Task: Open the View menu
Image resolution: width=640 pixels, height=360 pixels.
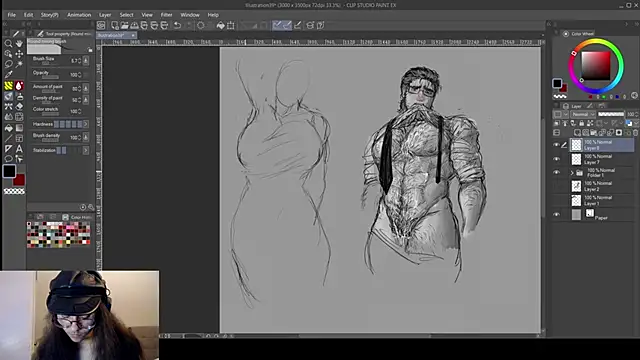Action: pyautogui.click(x=147, y=15)
